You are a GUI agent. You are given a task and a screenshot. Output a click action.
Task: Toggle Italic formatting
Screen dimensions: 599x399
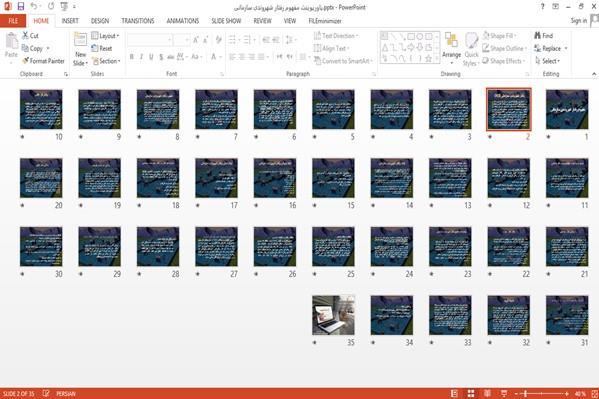[141, 57]
